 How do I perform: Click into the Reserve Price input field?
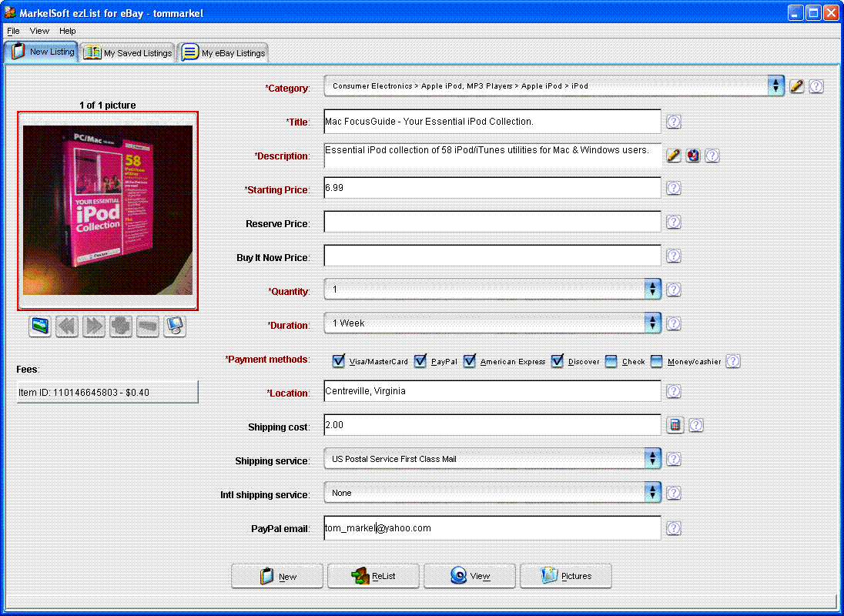pyautogui.click(x=492, y=223)
